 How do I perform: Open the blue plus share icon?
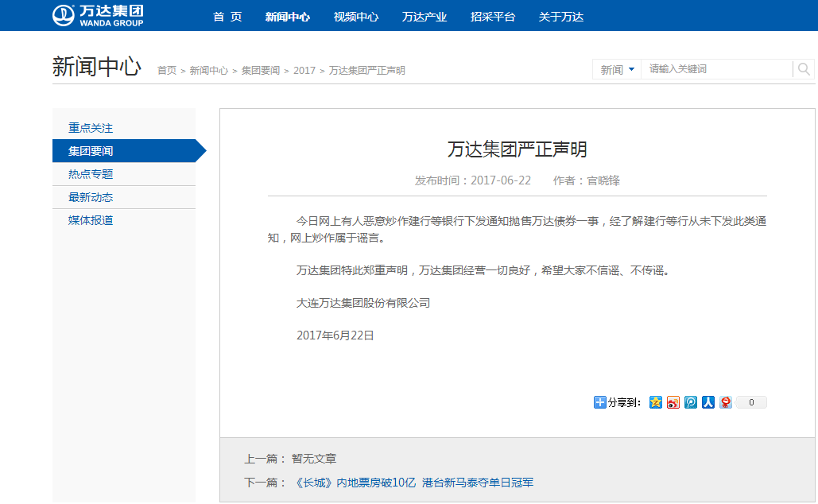(x=600, y=402)
